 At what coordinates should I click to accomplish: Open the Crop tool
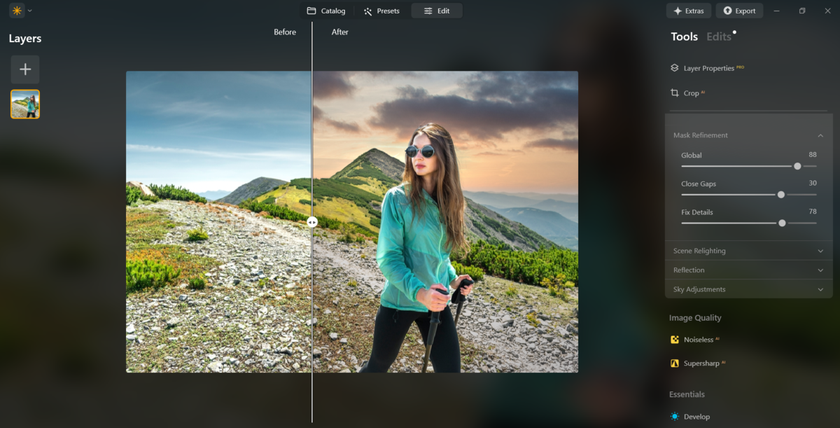coord(691,93)
